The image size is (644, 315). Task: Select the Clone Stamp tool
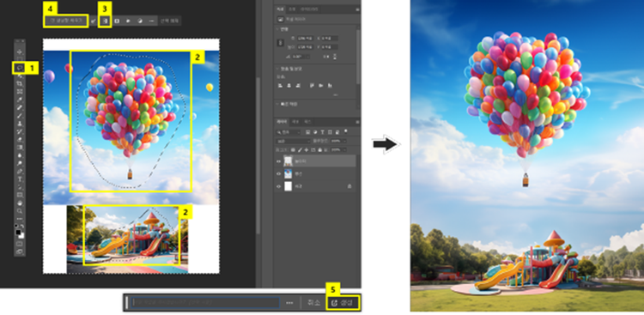pos(20,124)
